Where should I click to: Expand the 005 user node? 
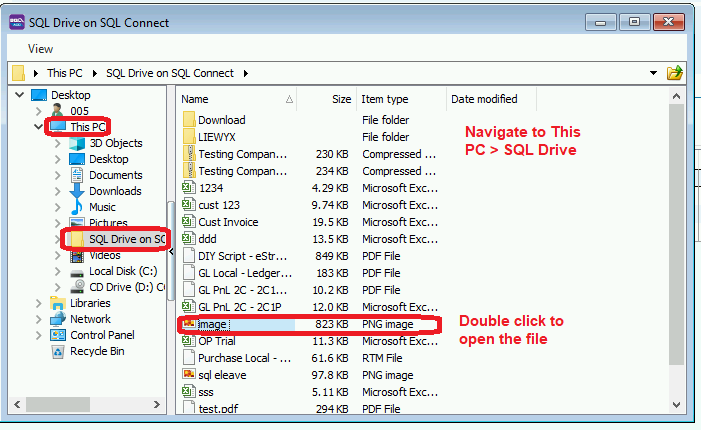pos(39,111)
